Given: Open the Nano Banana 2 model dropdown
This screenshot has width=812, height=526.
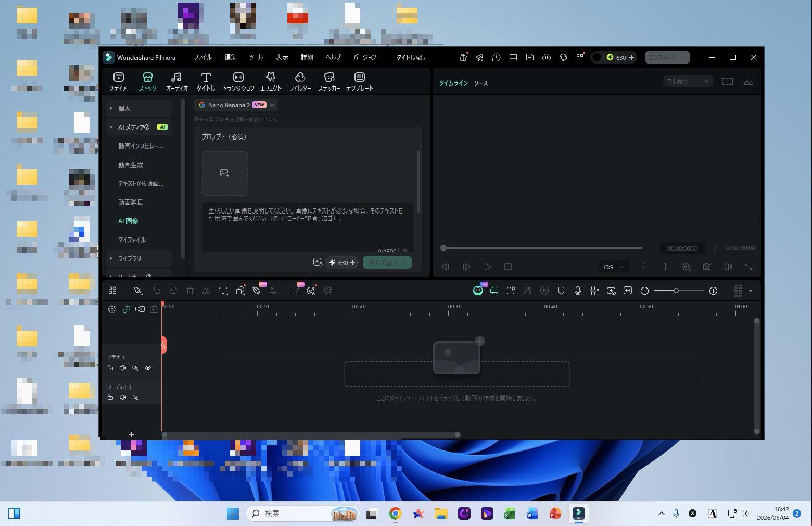Looking at the screenshot, I should [x=236, y=105].
